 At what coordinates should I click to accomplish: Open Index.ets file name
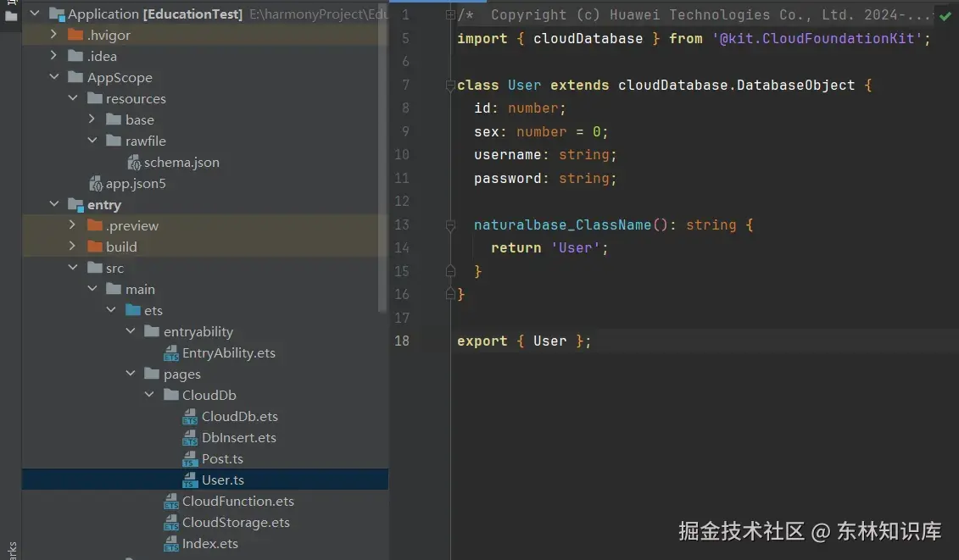(209, 544)
